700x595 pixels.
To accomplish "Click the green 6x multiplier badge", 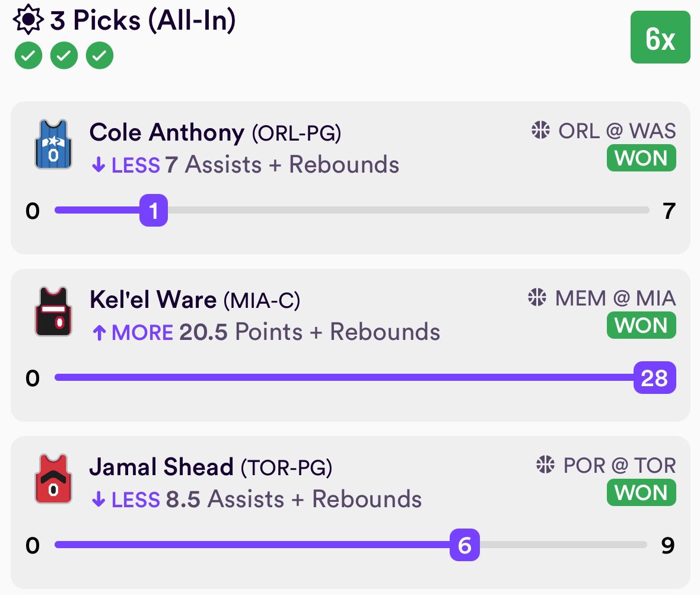I will (660, 37).
